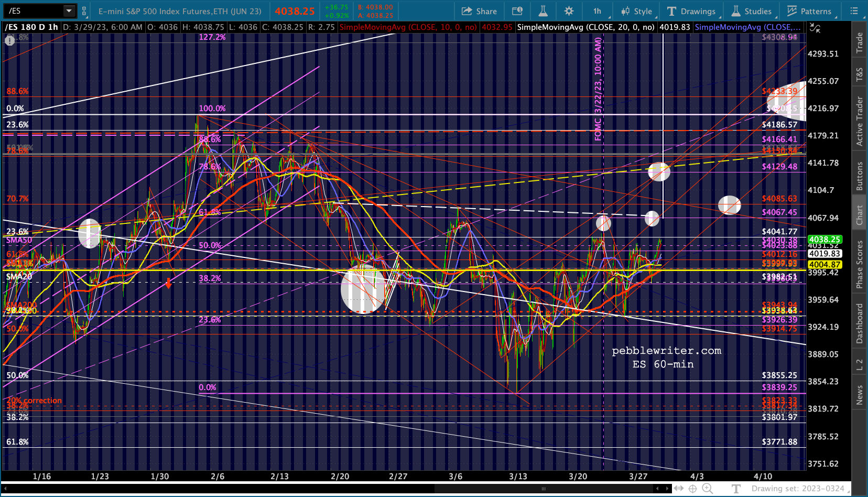868x497 pixels.
Task: Open chart settings gear icon
Action: click(x=569, y=11)
